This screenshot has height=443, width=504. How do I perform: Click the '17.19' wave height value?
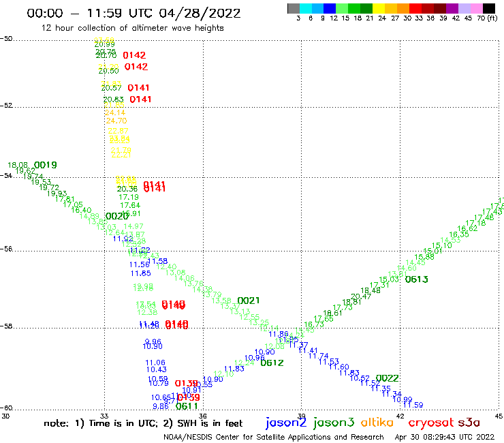click(129, 197)
